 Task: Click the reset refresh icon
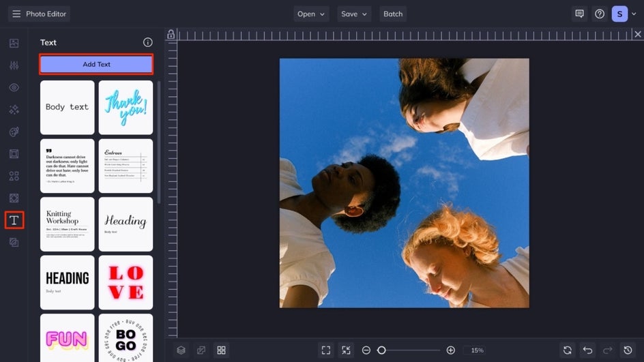(568, 350)
